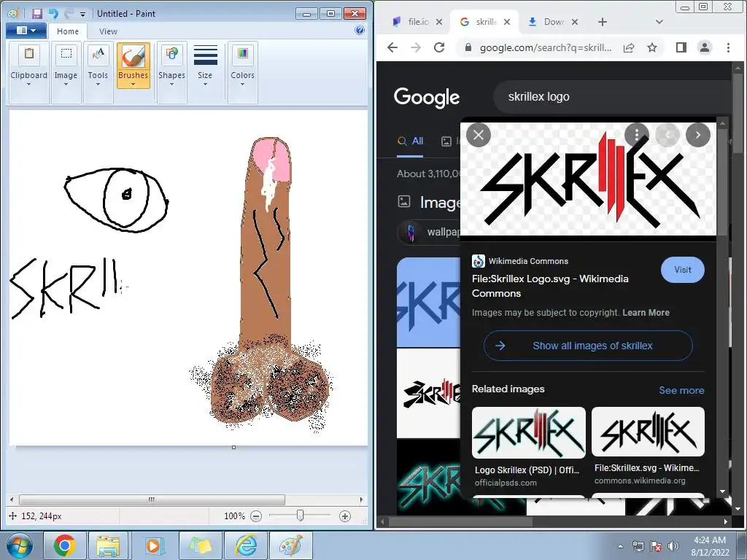The height and width of the screenshot is (560, 747).
Task: Click the Chrome address bar URL
Action: (x=546, y=47)
